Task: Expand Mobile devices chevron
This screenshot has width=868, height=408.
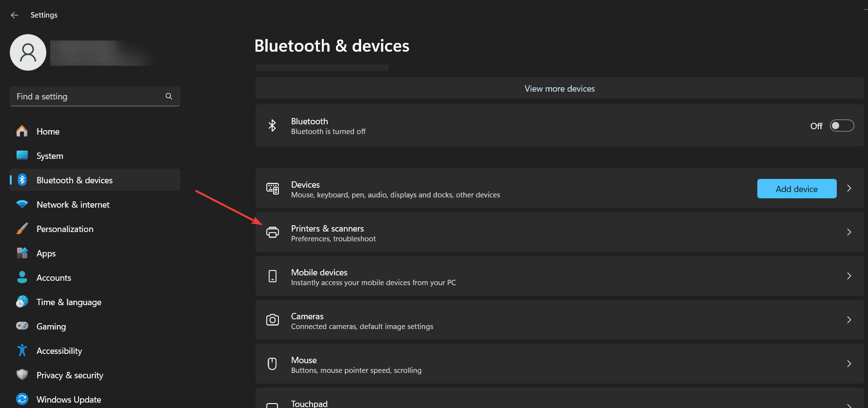Action: [849, 276]
